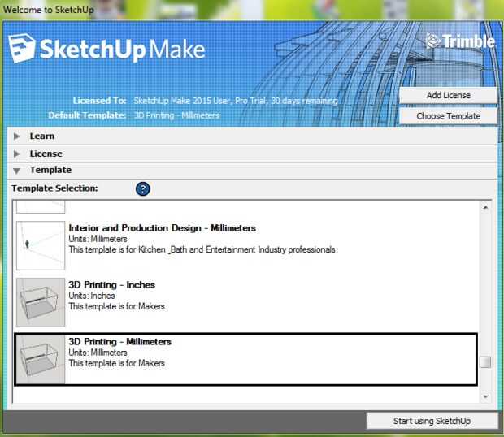Click the Kitchen, Bath and Entertainment description

tap(203, 250)
